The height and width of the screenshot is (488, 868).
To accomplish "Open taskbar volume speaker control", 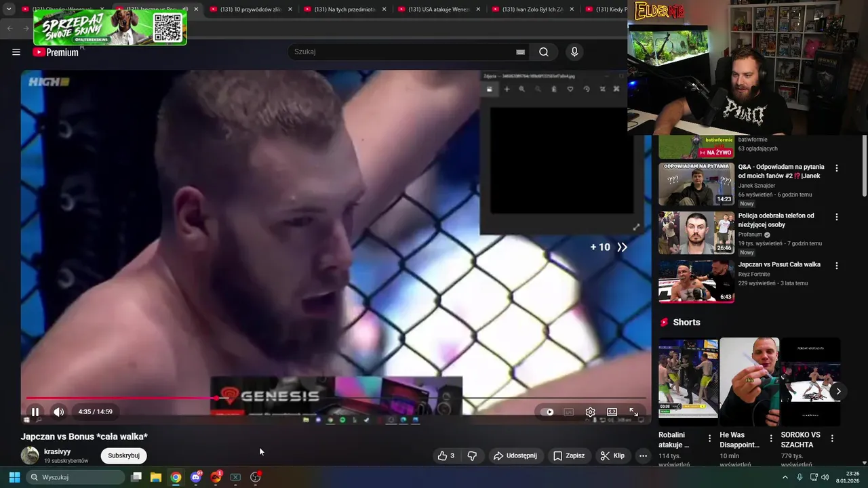I will pyautogui.click(x=825, y=477).
